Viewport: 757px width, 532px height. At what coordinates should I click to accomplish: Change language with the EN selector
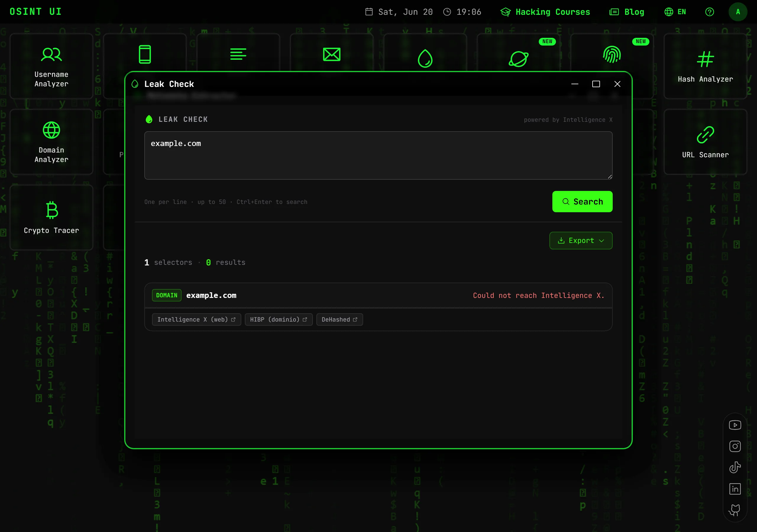(675, 12)
